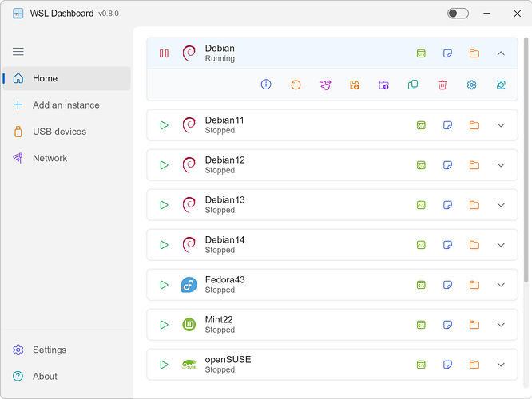Open terminal for Debian11
The width and height of the screenshot is (532, 399).
click(421, 125)
